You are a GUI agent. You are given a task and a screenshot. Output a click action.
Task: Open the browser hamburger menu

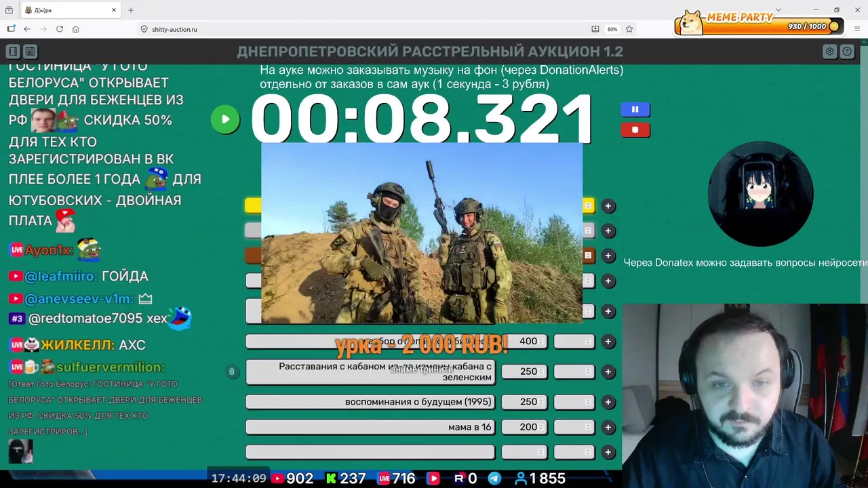(856, 29)
